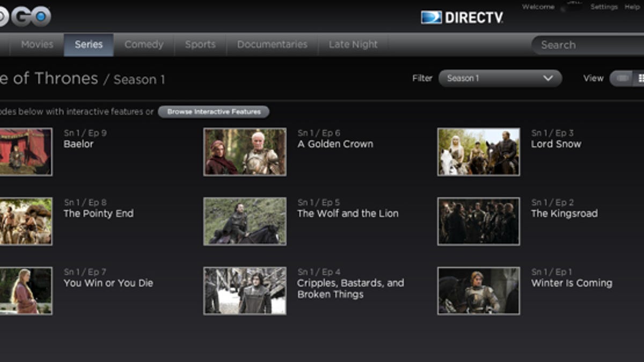Screen dimensions: 644x362
Task: Switch to grid view toggle
Action: pos(640,78)
